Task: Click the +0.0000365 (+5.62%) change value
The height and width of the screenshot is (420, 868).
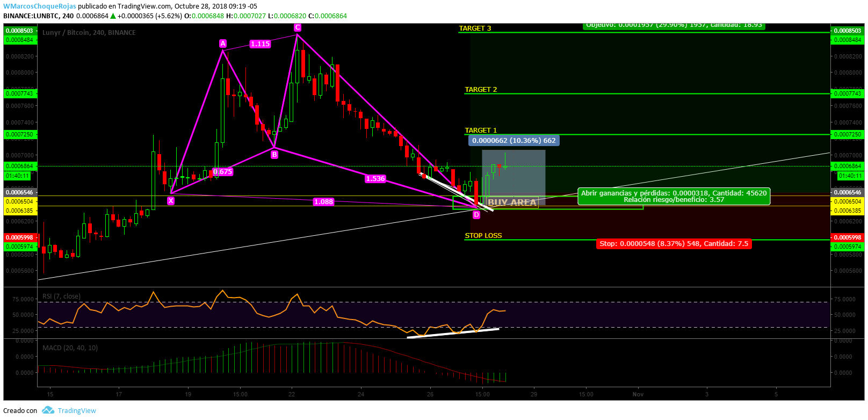Action: point(150,16)
